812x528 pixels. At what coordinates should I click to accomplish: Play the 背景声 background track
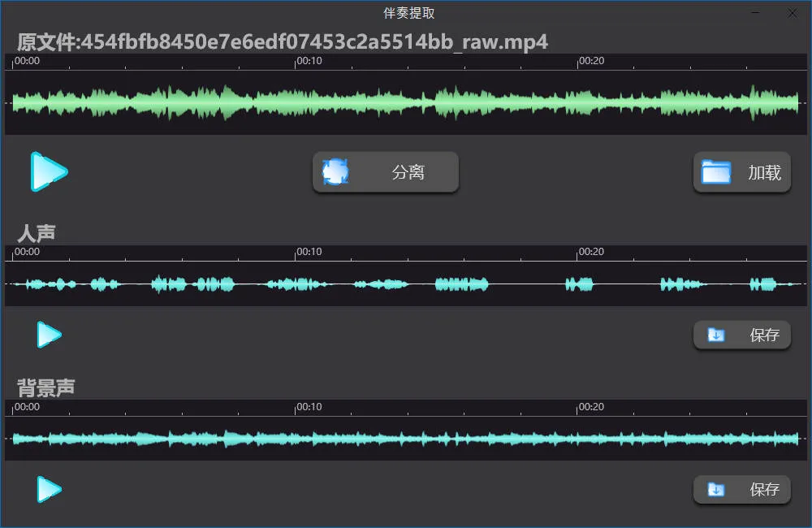tap(47, 489)
